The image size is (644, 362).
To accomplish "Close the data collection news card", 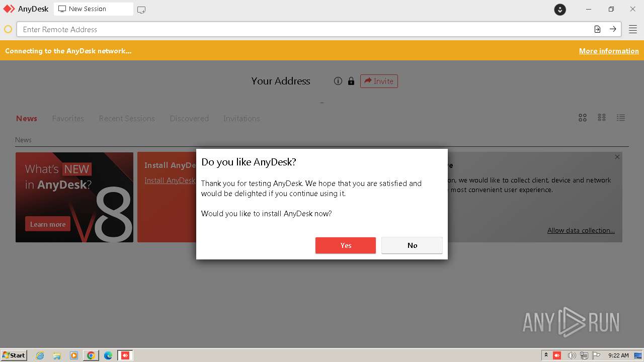I will click(x=617, y=157).
